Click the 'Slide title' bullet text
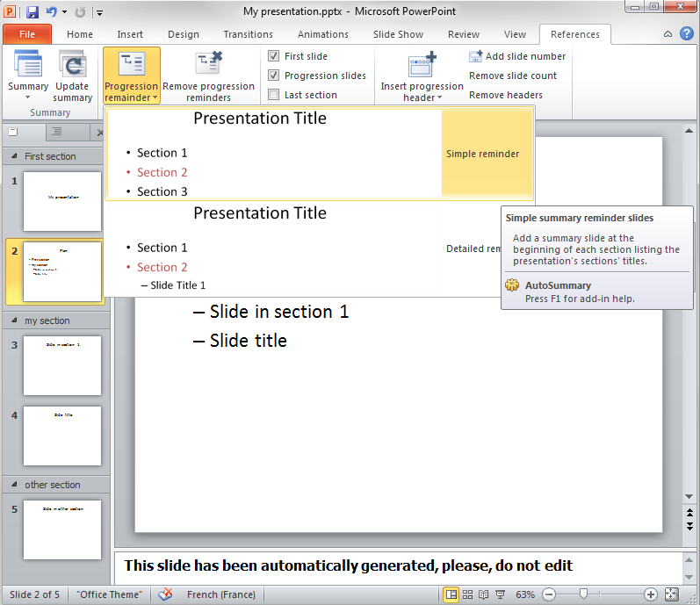Screen dimensions: 700x605 point(249,341)
